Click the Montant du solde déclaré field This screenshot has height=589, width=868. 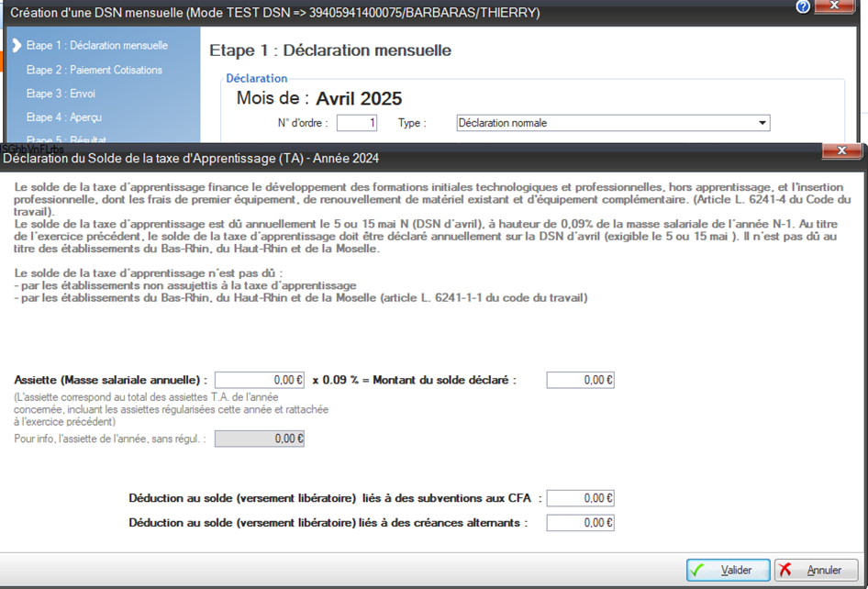pos(580,381)
